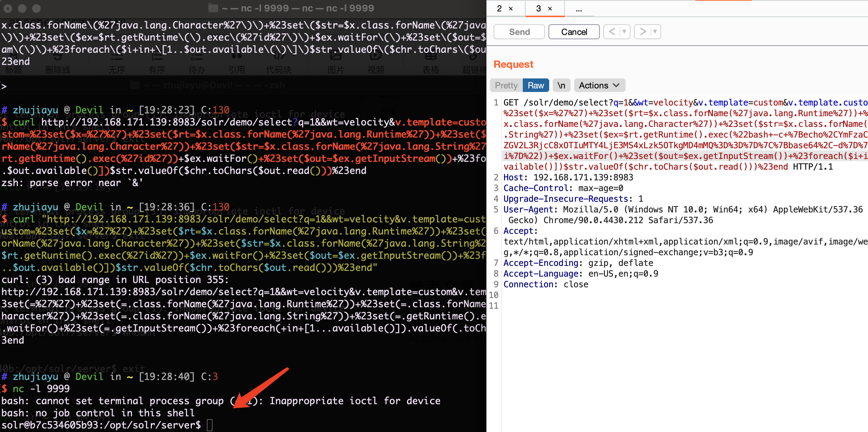
Task: Cancel the pending request
Action: pos(574,31)
